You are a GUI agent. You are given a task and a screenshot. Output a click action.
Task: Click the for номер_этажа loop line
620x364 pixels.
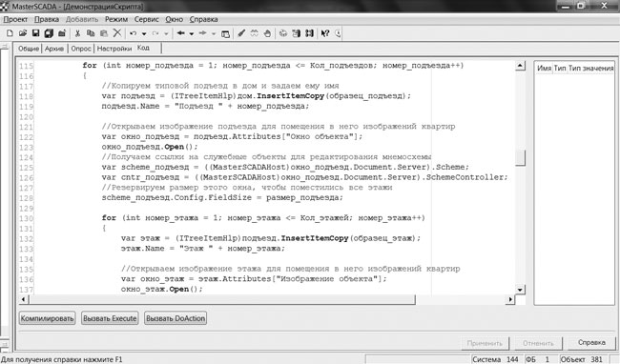pyautogui.click(x=263, y=218)
